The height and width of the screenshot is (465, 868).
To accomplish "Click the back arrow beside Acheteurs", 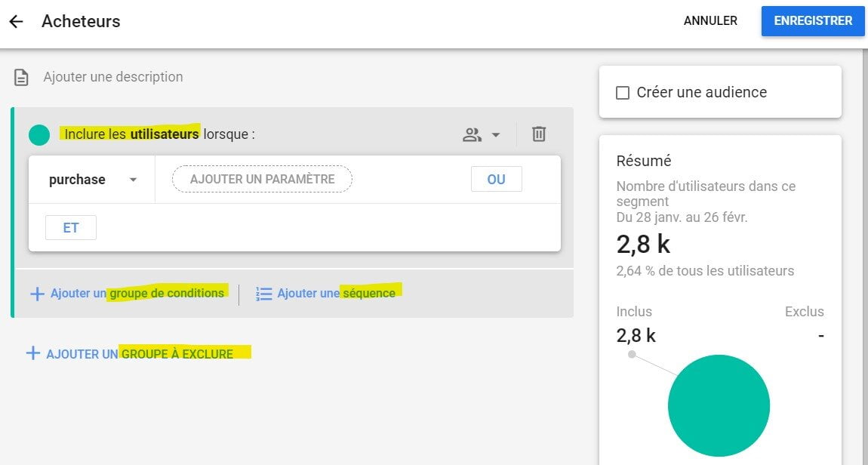I will pos(16,21).
